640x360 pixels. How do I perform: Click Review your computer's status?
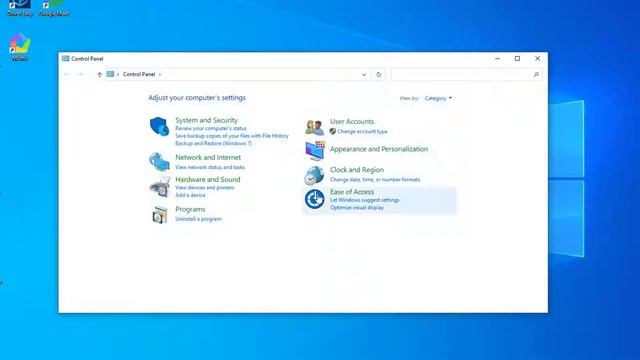pyautogui.click(x=211, y=128)
